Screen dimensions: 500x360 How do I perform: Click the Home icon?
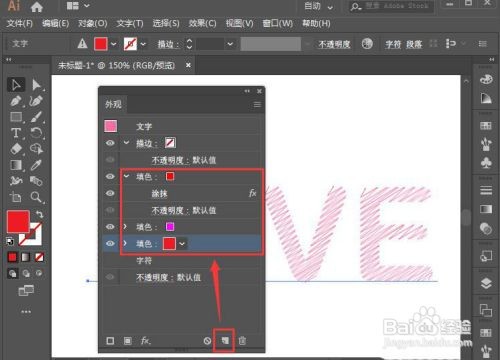[36, 7]
